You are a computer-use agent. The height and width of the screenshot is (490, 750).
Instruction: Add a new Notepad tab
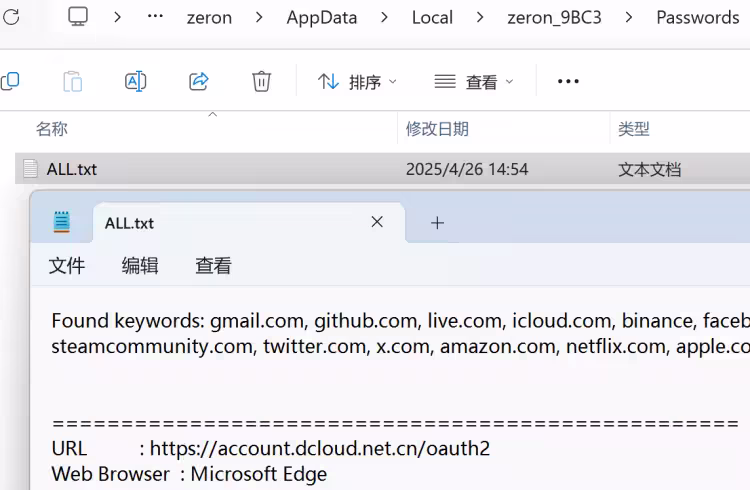[x=437, y=223]
